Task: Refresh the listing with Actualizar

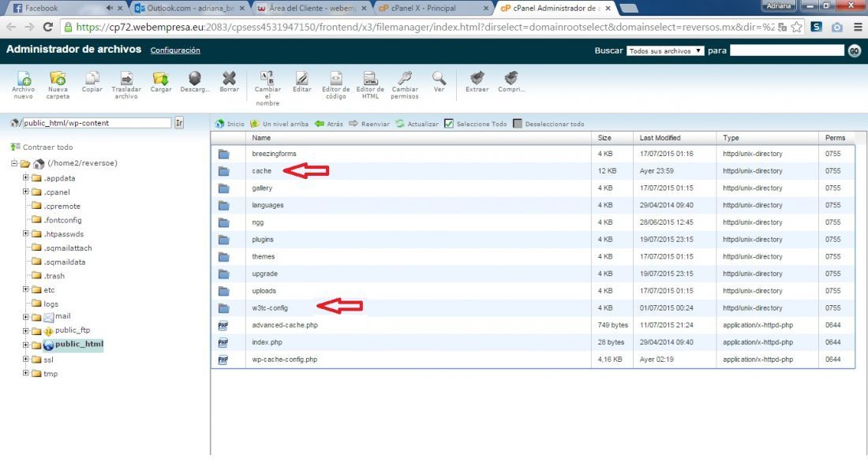Action: click(417, 124)
